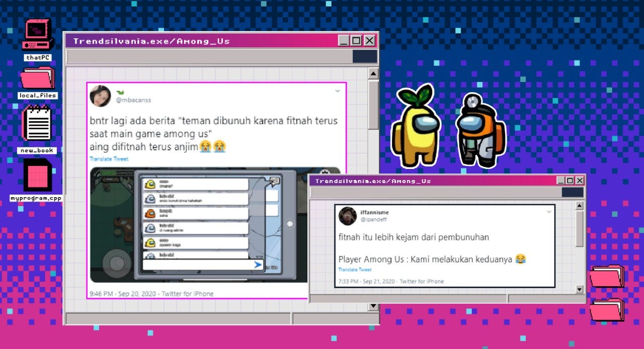Click the @ipandeff profile avatar
This screenshot has width=644, height=349.
347,216
